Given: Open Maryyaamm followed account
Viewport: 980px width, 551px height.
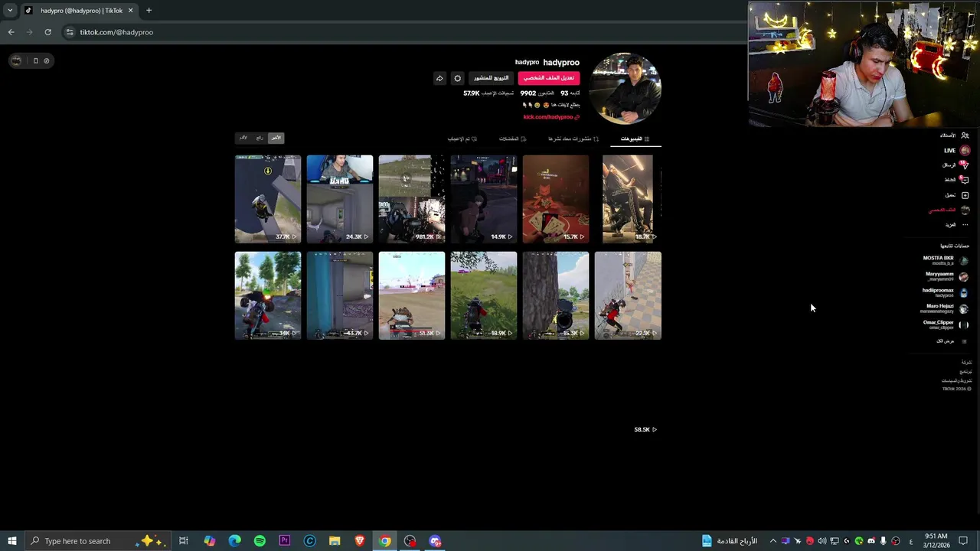Looking at the screenshot, I should click(x=946, y=276).
